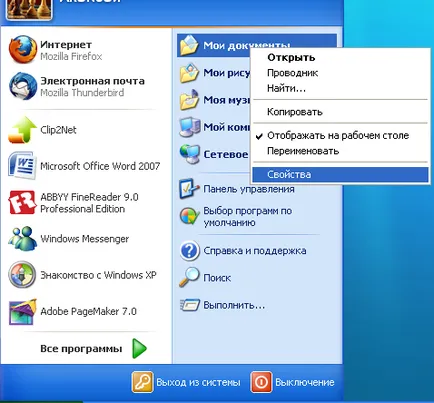The image size is (434, 403).
Task: Click the Выполнить... label
Action: pos(234,305)
